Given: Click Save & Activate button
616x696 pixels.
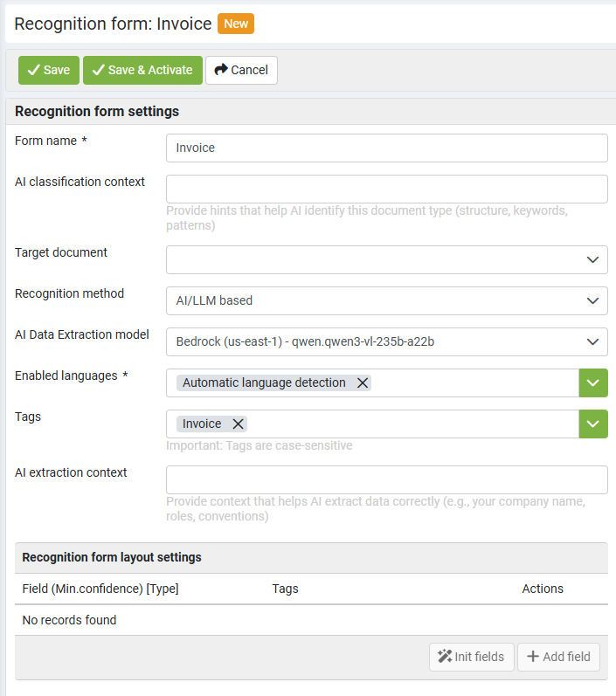Looking at the screenshot, I should pyautogui.click(x=142, y=70).
